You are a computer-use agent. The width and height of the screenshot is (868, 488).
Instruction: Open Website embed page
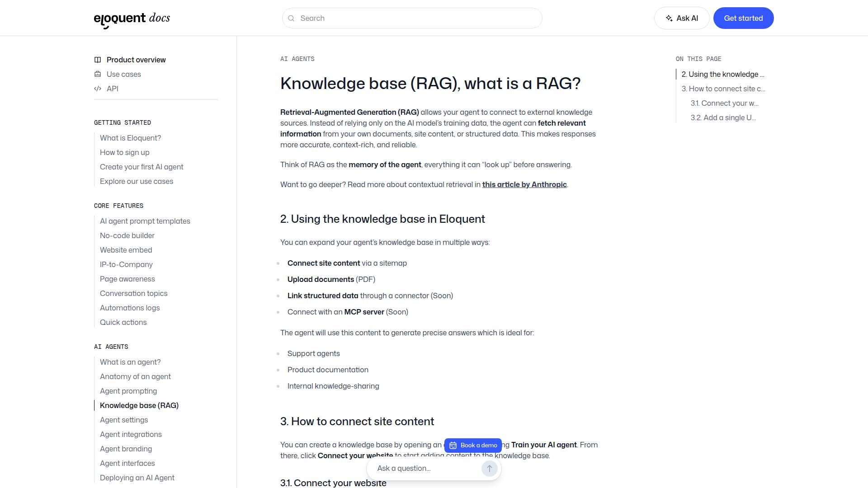pyautogui.click(x=126, y=250)
